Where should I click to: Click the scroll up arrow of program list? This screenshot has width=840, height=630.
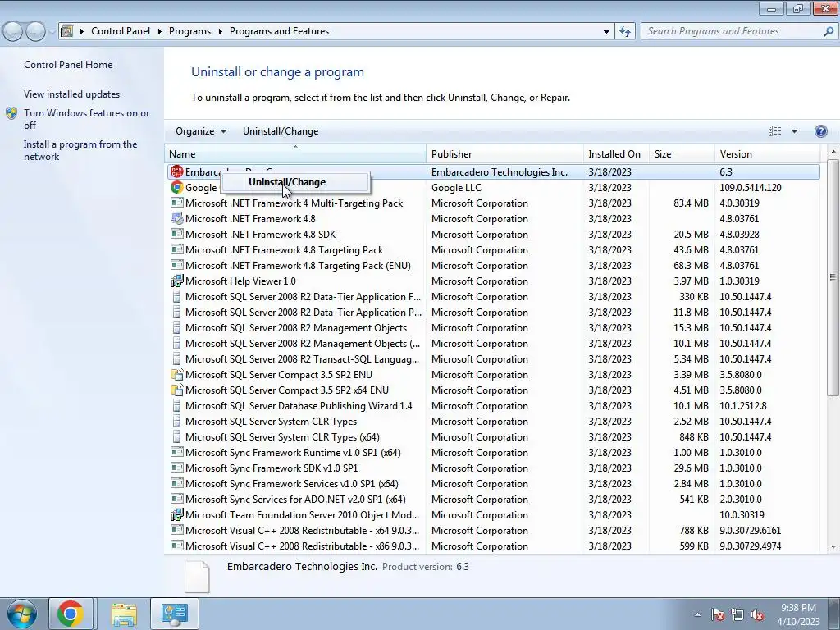coord(833,153)
